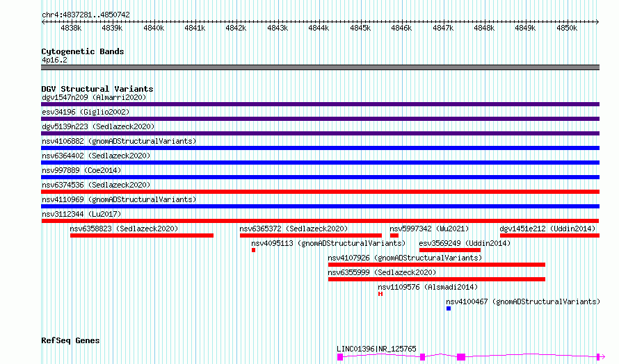Screen dimensions: 619x364
Task: Click nsv4100467 (gnomADStructuralVariants) label
Action: [x=523, y=301]
